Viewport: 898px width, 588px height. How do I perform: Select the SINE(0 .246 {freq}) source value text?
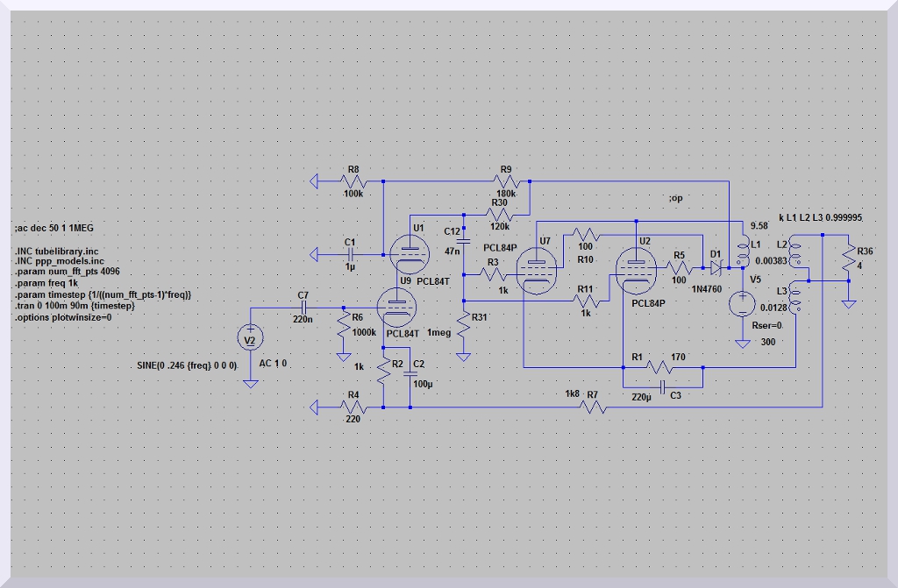[x=182, y=364]
